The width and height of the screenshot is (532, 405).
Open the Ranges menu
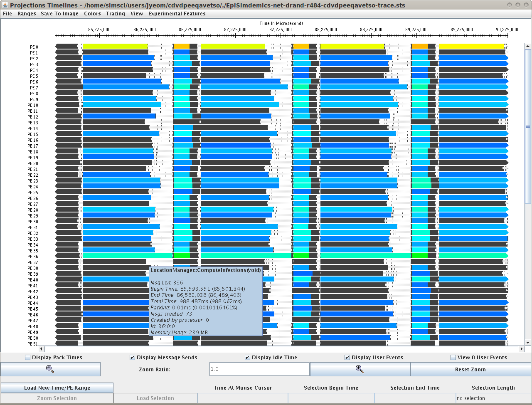point(27,14)
